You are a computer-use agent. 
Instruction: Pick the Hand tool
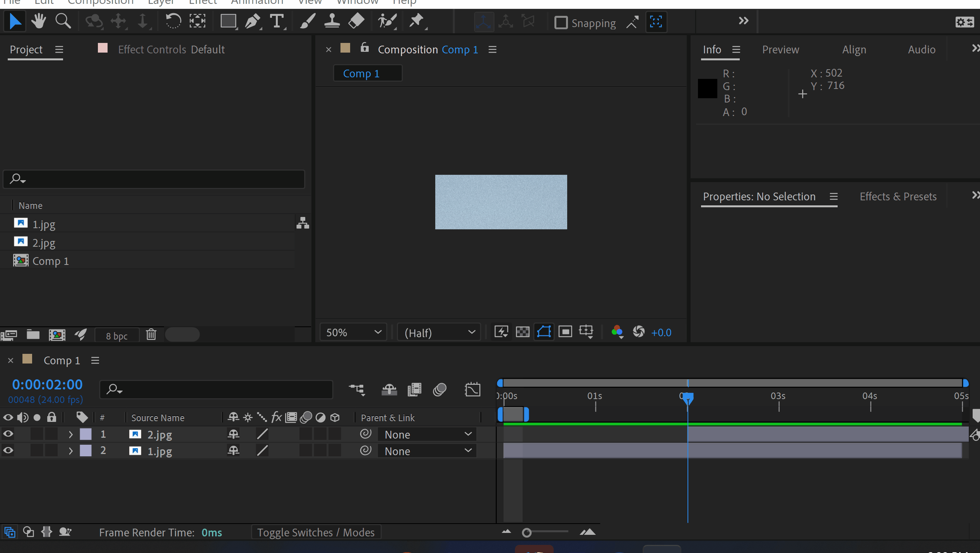[x=38, y=21]
